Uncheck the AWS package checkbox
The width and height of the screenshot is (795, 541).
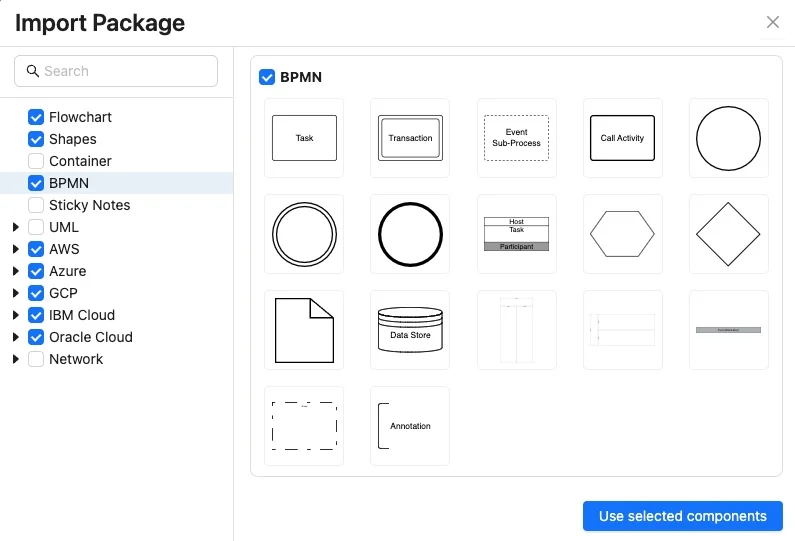[x=36, y=249]
